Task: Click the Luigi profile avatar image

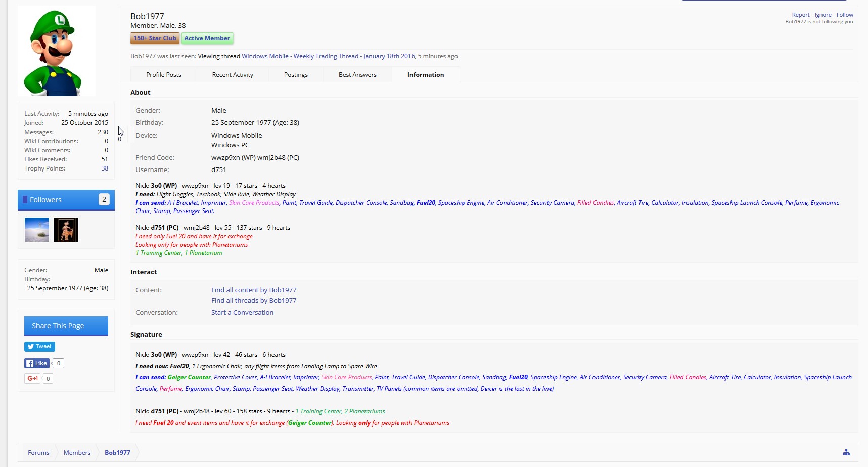Action: [x=57, y=51]
